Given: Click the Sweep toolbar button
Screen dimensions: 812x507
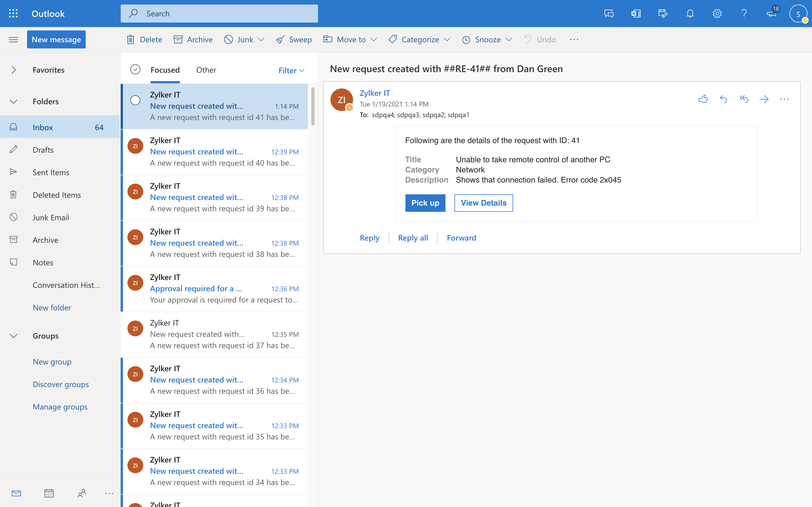Looking at the screenshot, I should coord(294,39).
